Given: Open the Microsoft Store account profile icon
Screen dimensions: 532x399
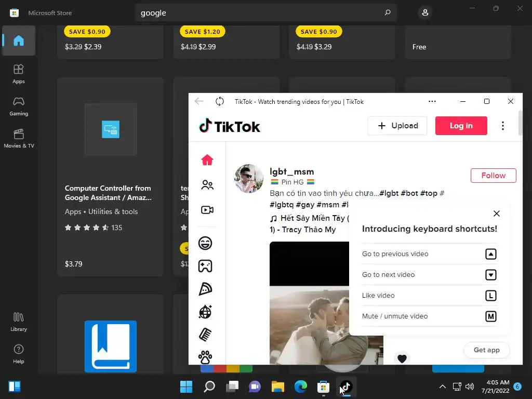Looking at the screenshot, I should (425, 13).
